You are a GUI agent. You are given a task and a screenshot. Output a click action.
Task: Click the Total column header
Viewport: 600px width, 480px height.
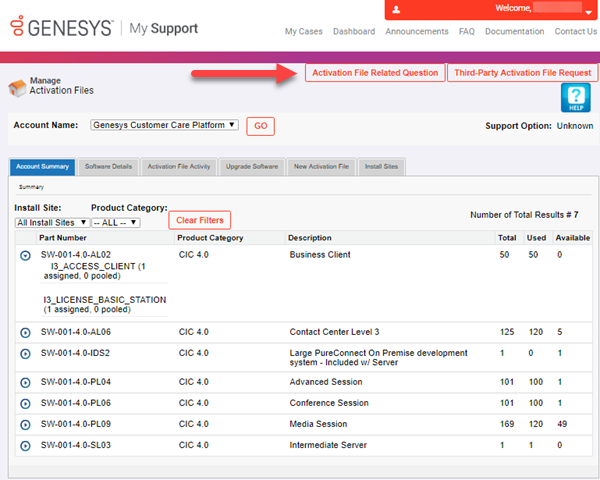click(x=507, y=238)
